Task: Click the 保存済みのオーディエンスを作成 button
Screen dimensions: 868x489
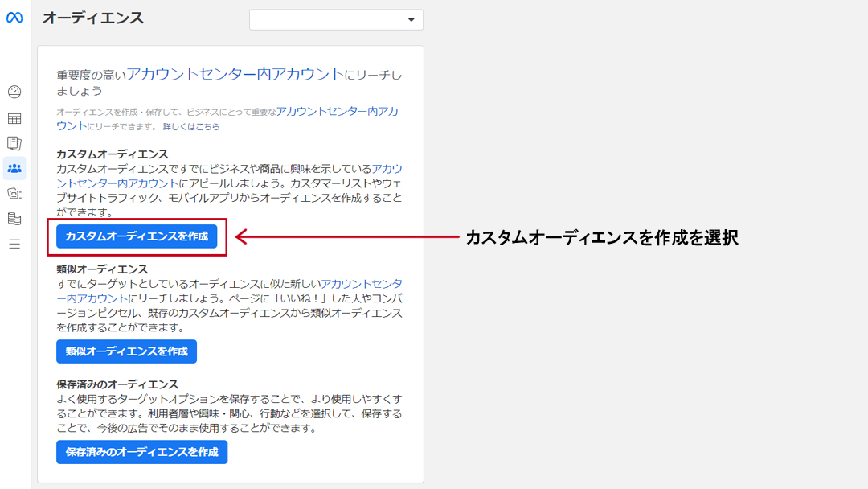Action: pos(141,452)
